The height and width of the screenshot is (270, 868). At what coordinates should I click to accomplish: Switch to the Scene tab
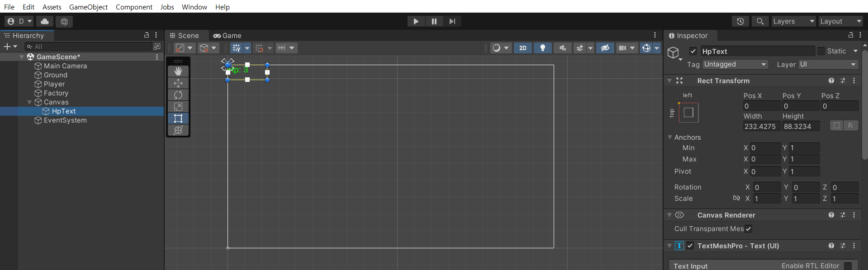pyautogui.click(x=185, y=35)
